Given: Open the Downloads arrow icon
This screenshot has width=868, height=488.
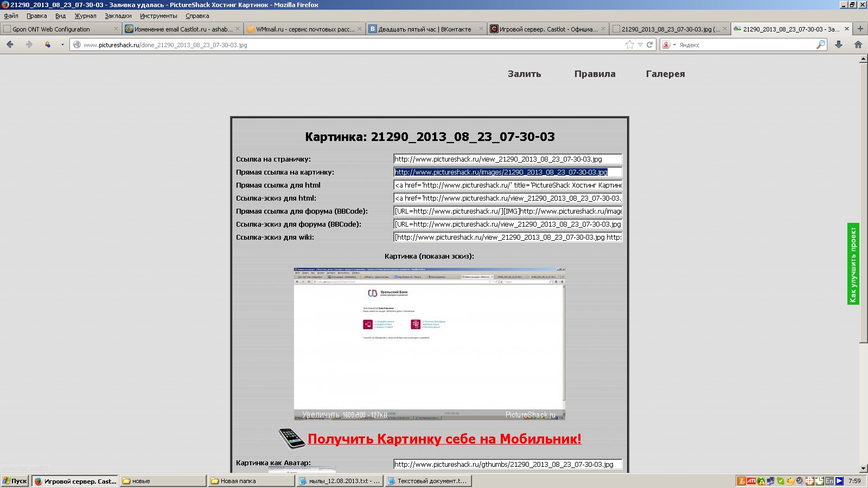Looking at the screenshot, I should [839, 44].
